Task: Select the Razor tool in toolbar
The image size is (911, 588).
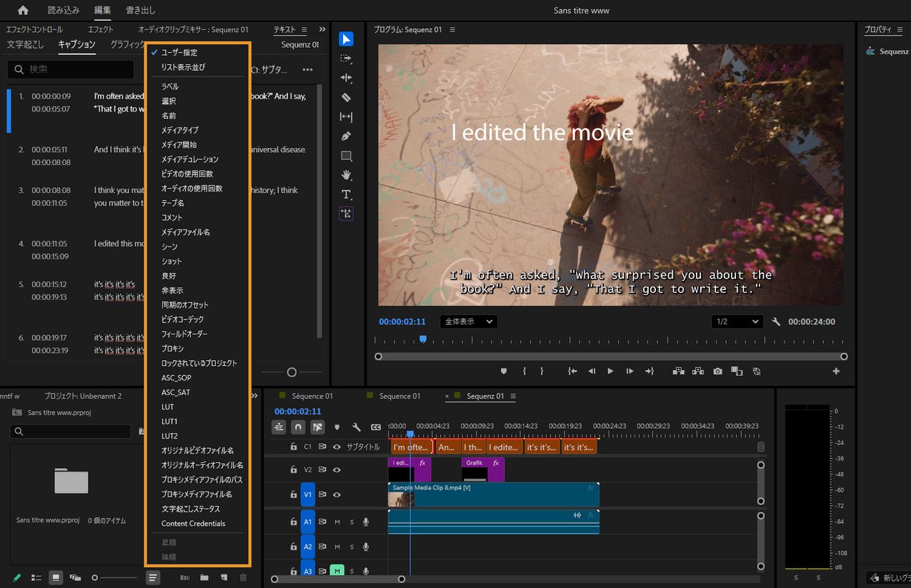Action: [346, 97]
